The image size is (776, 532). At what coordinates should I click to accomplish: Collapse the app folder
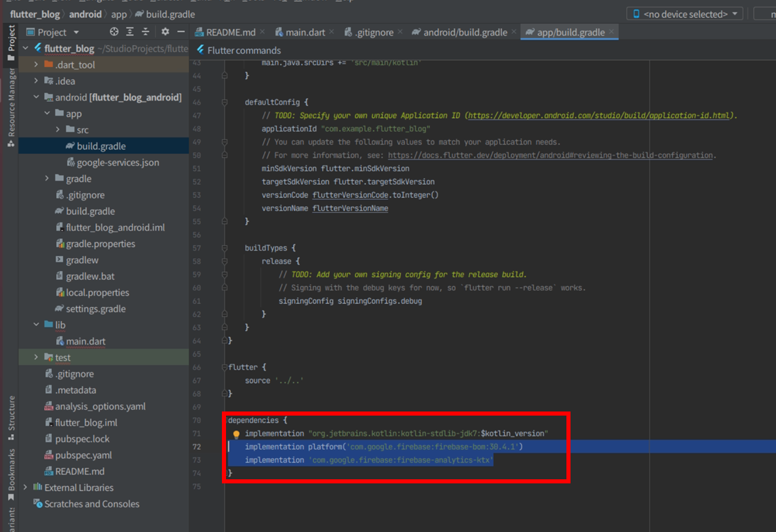(x=47, y=114)
